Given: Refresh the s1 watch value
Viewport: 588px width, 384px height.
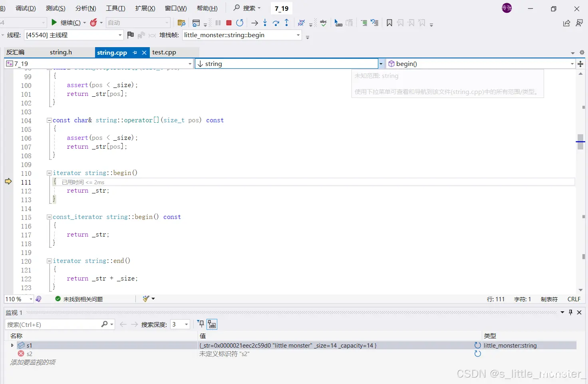Looking at the screenshot, I should [x=478, y=345].
